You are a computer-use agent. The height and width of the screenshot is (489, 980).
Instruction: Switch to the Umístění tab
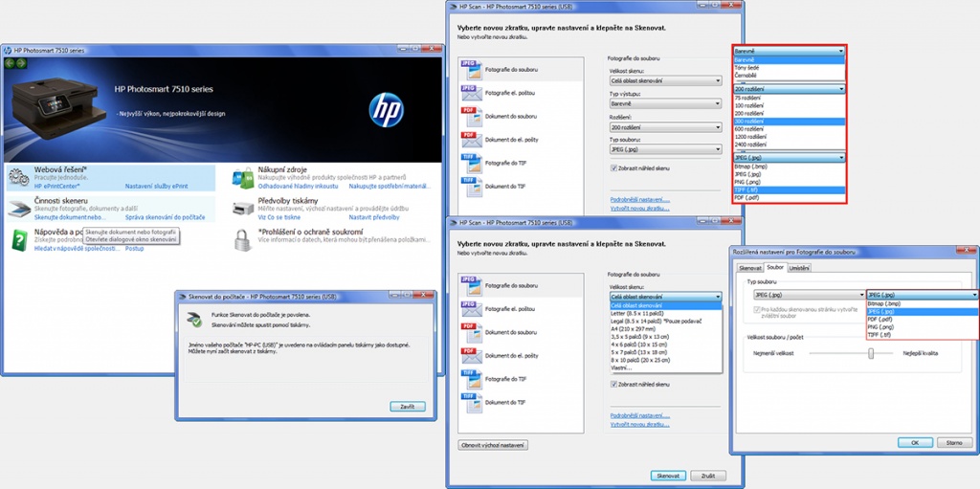click(x=799, y=268)
